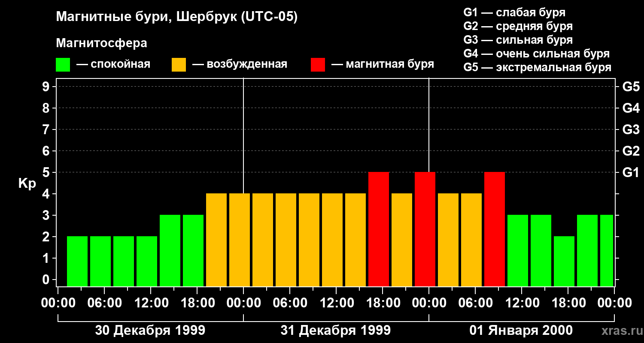Image resolution: width=644 pixels, height=343 pixels.
Task: Click the number 9 on the Kp axis
Action: (x=46, y=87)
